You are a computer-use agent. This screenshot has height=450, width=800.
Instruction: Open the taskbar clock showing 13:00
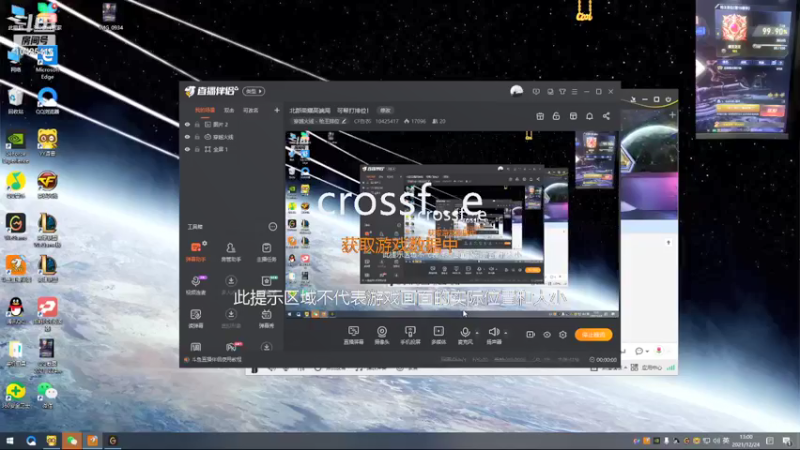point(746,441)
